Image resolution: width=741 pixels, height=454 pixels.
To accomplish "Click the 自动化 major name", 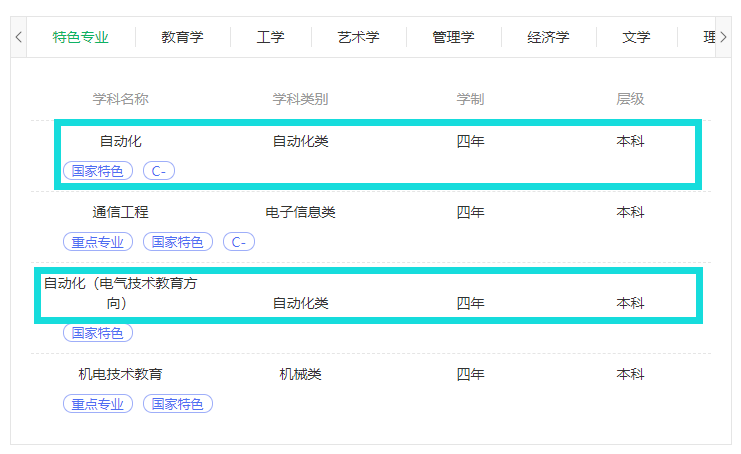I will (120, 141).
